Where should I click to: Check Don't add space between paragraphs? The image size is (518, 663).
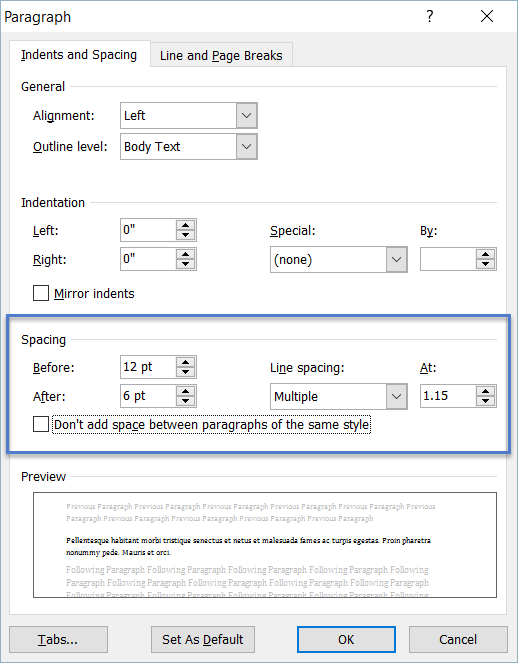[x=41, y=424]
